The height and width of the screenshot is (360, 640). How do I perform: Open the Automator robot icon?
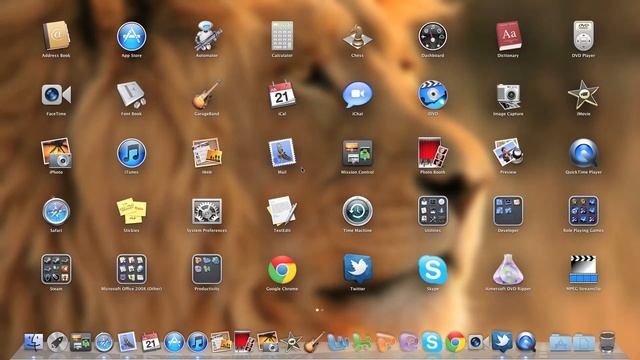point(207,36)
